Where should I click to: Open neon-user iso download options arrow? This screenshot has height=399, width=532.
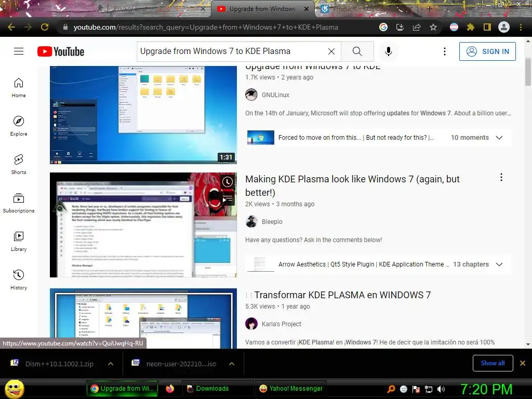pyautogui.click(x=232, y=364)
